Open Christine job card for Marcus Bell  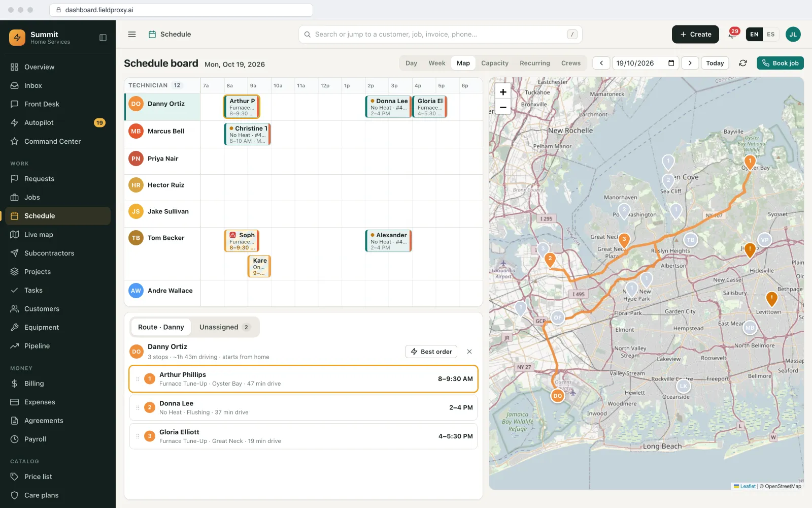pos(247,134)
